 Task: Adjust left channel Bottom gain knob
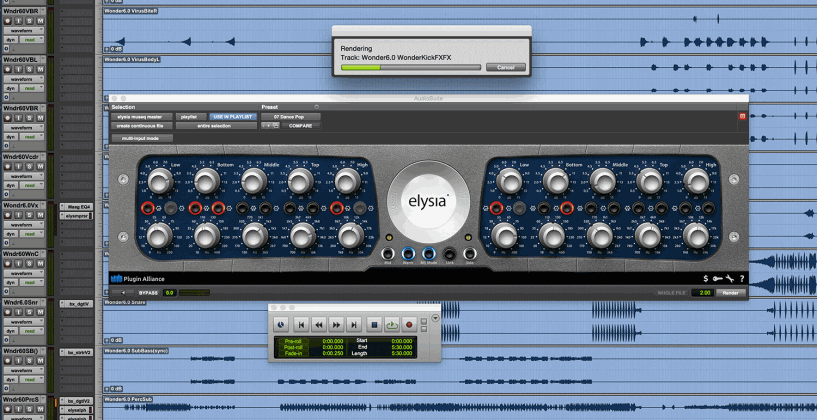tap(207, 181)
